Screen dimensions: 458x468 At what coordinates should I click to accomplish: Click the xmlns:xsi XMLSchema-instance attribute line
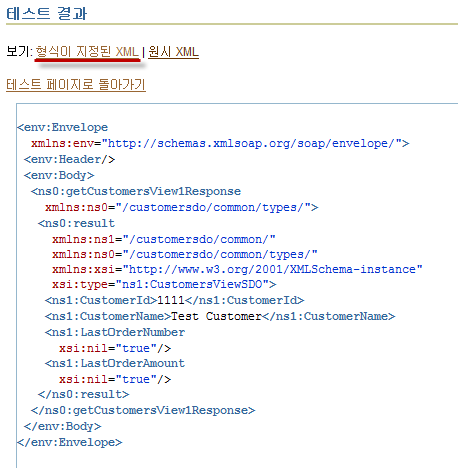(237, 269)
